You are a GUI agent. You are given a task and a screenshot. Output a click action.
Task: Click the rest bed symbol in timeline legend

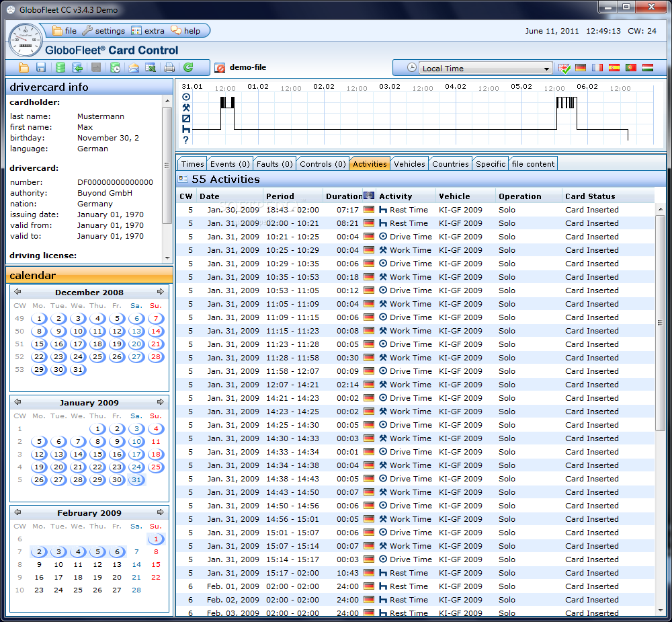click(186, 129)
